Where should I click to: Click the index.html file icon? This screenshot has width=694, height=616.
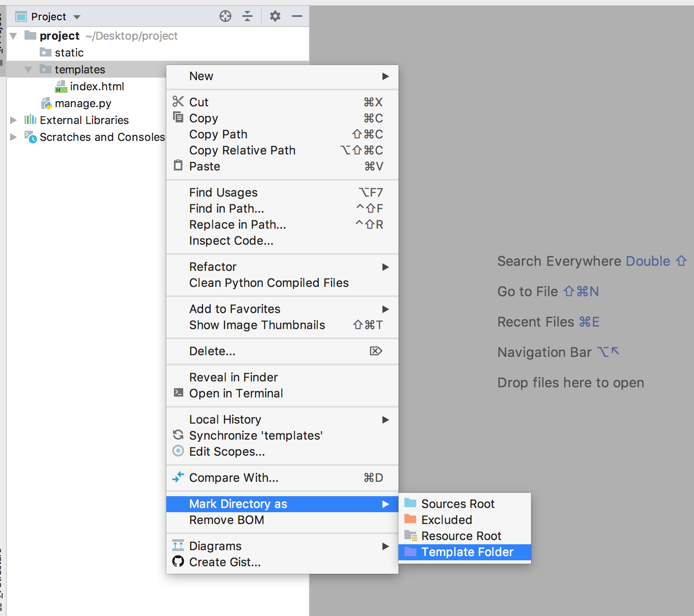click(x=61, y=86)
